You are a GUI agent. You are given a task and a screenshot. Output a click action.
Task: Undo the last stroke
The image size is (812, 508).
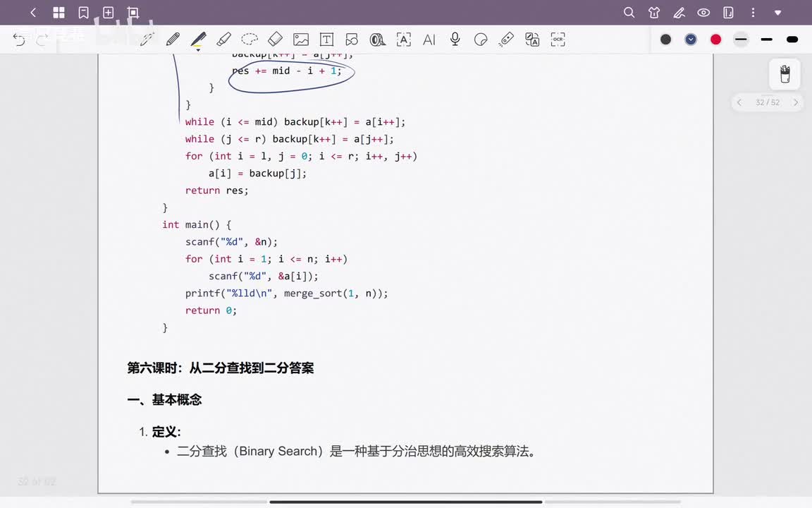18,40
